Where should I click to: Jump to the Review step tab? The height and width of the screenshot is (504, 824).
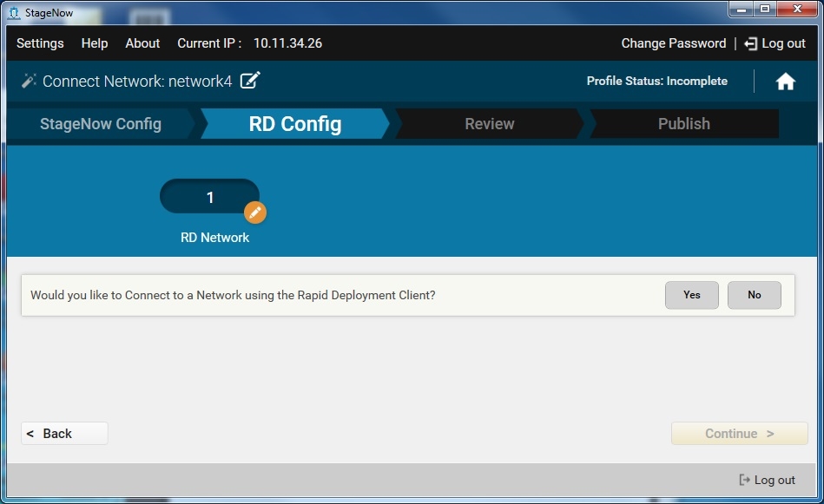(490, 124)
